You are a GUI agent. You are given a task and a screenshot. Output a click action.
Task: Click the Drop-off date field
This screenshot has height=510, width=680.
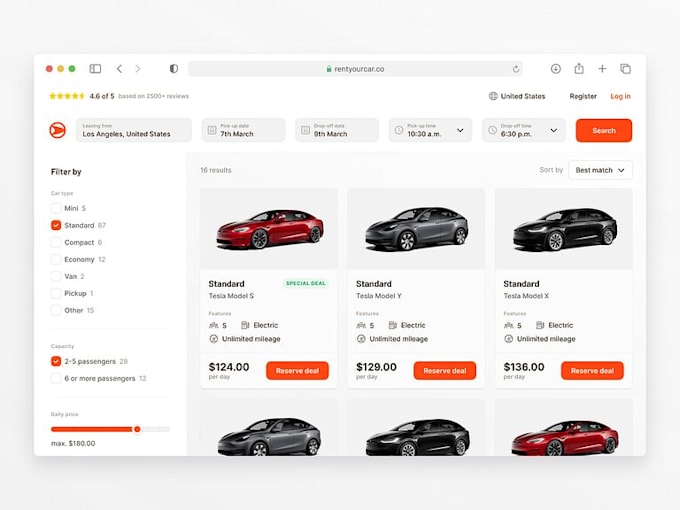point(337,130)
